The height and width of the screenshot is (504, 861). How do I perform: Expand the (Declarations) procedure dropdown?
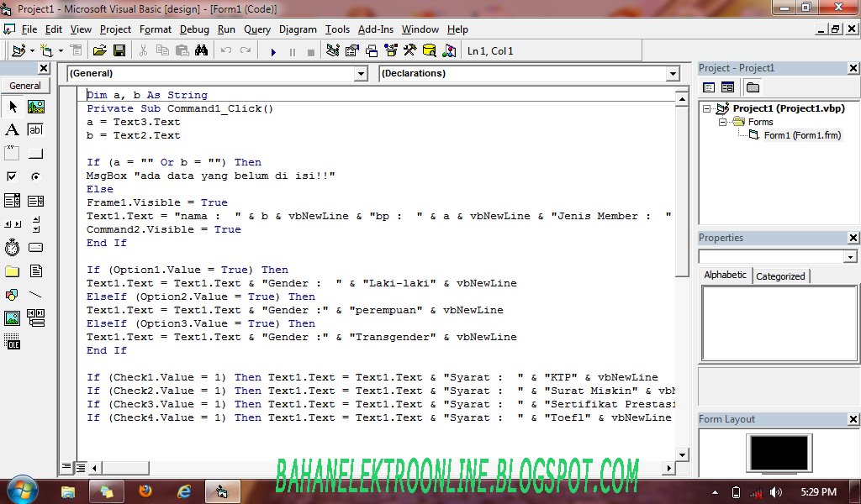pos(672,74)
